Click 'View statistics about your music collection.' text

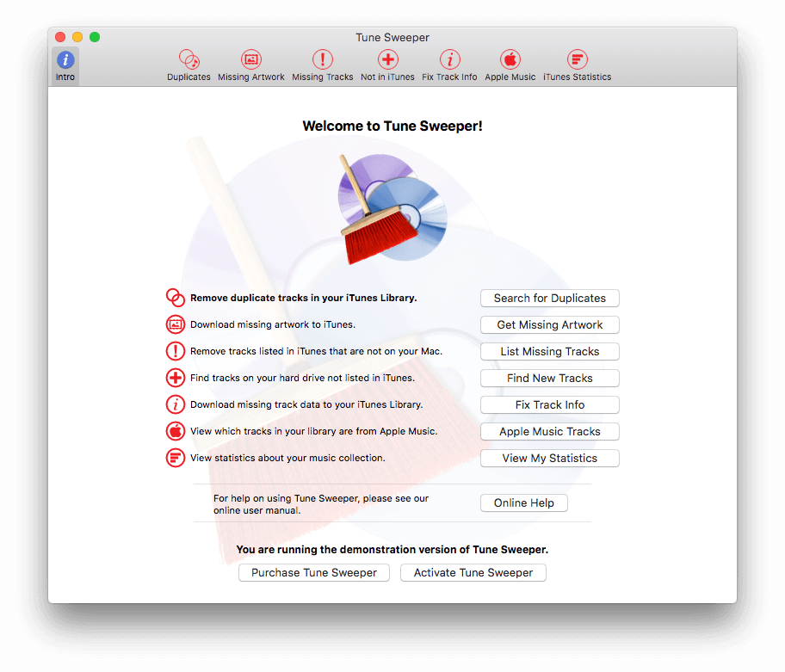[287, 458]
